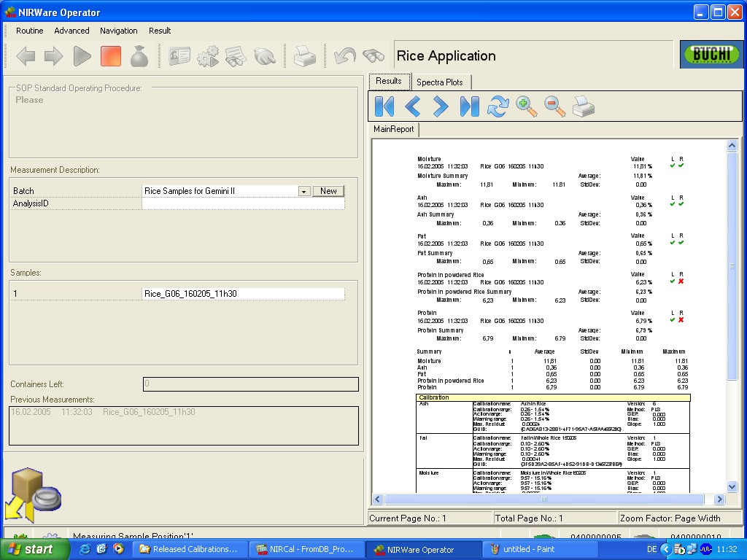Screen dimensions: 747x560
Task: Click the forward arrow in the main toolbar
Action: point(54,56)
